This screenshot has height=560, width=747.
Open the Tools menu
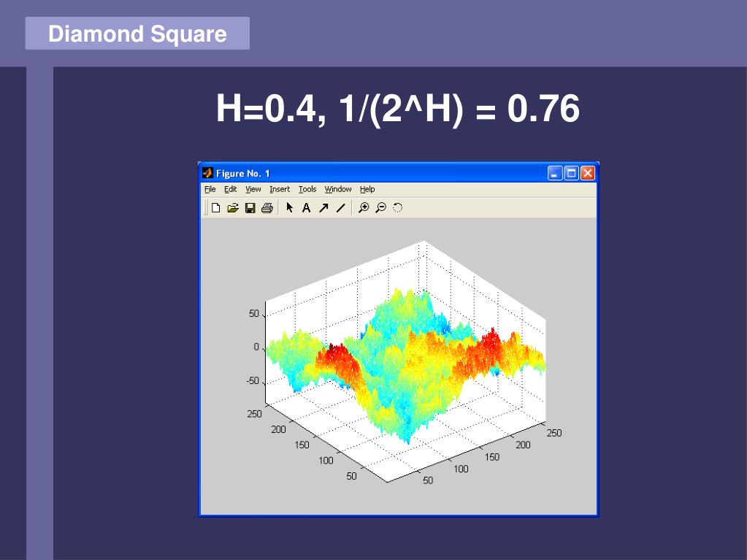(307, 189)
